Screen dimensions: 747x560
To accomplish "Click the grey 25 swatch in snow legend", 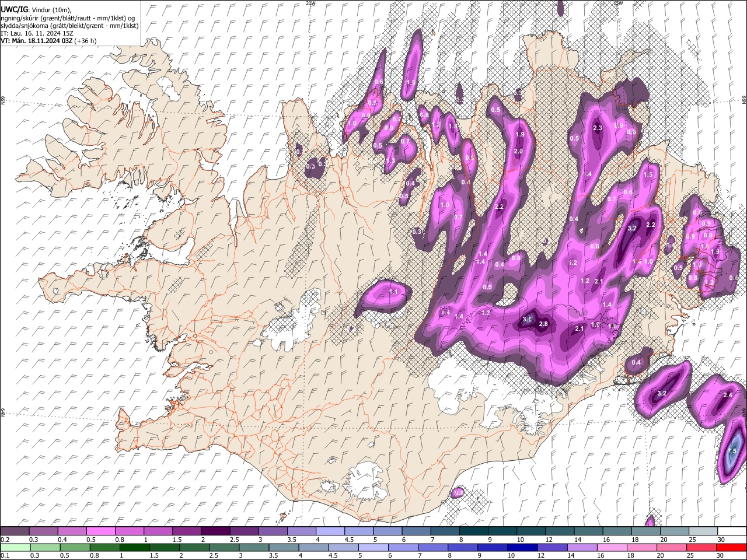I will coord(703,531).
